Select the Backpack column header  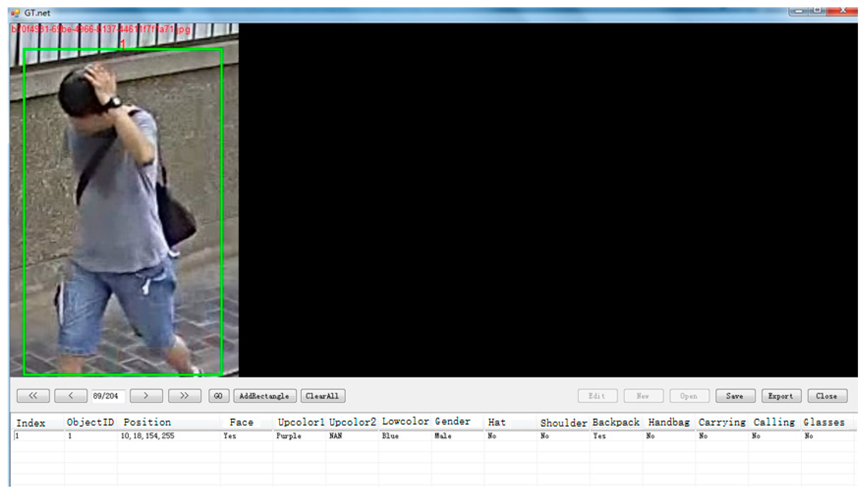click(616, 422)
